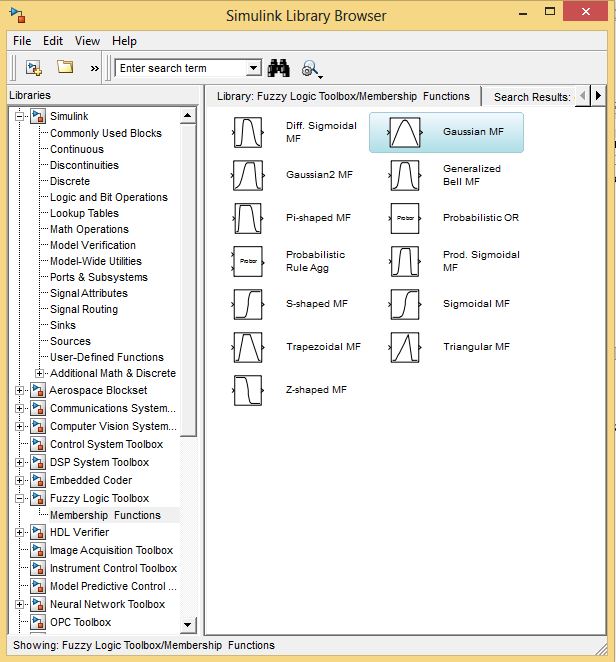Select User-Defined Functions item

click(x=107, y=357)
